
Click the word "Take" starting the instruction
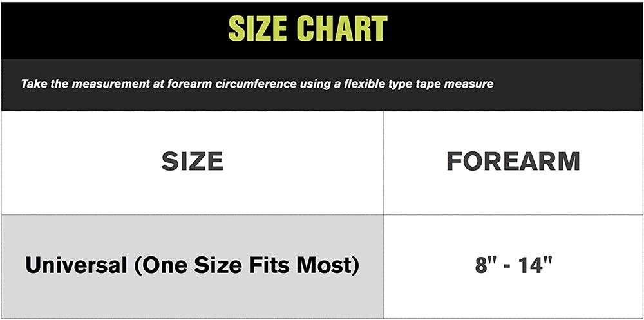[33, 84]
